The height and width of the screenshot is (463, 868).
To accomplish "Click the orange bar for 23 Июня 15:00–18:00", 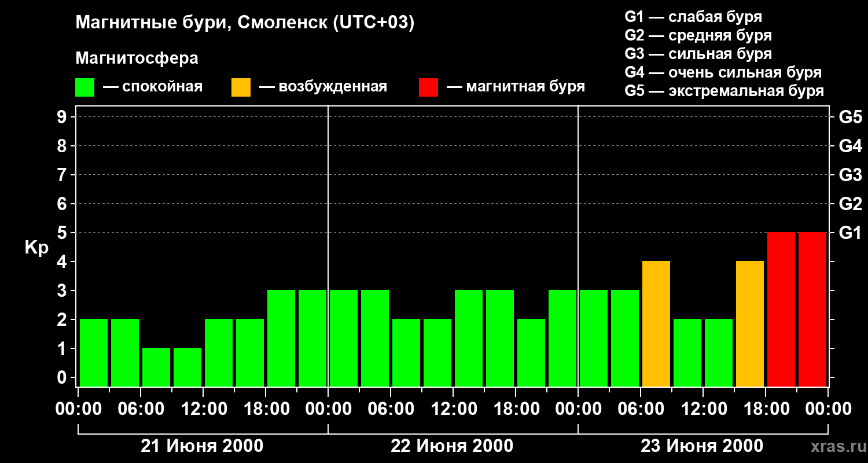I will click(750, 324).
